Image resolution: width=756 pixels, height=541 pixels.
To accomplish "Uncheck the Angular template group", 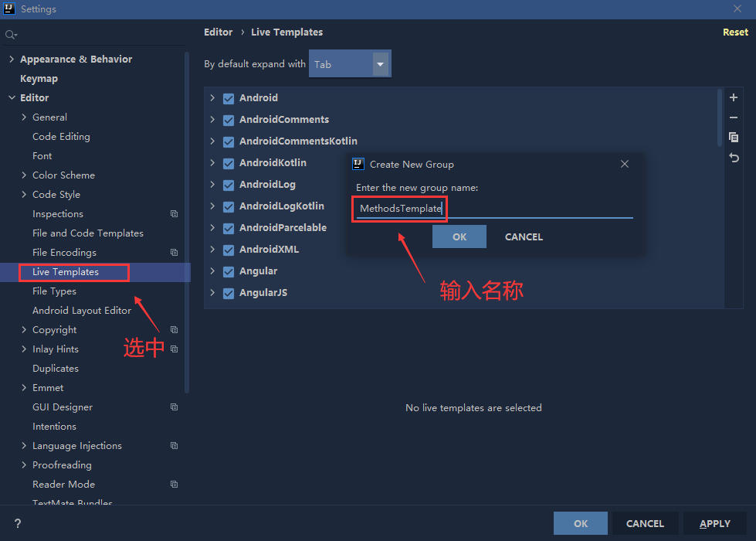I will tap(229, 272).
